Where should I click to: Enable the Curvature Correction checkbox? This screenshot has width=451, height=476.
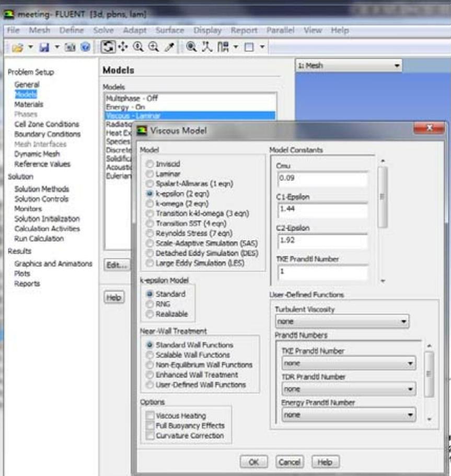tap(151, 436)
